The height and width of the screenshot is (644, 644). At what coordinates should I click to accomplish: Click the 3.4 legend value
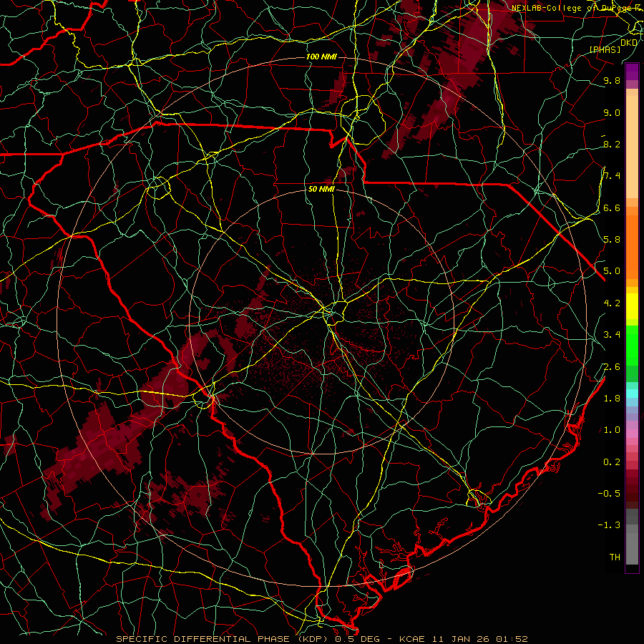[612, 335]
